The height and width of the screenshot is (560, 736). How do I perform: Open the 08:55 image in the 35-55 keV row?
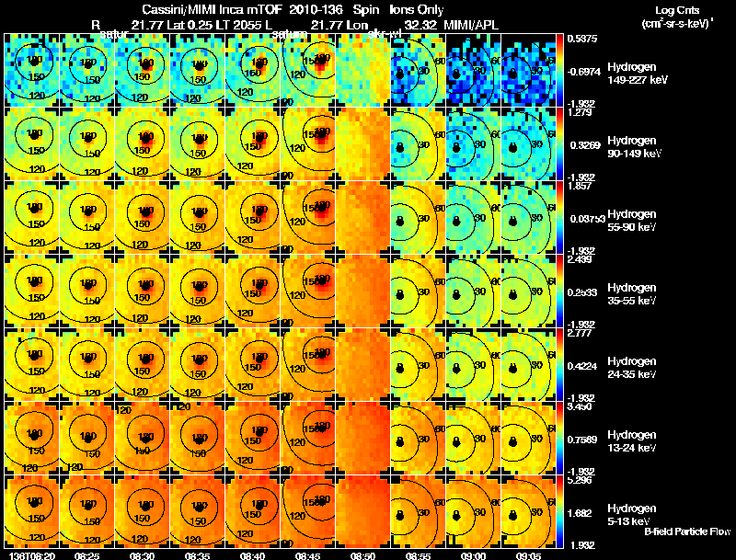pos(418,291)
